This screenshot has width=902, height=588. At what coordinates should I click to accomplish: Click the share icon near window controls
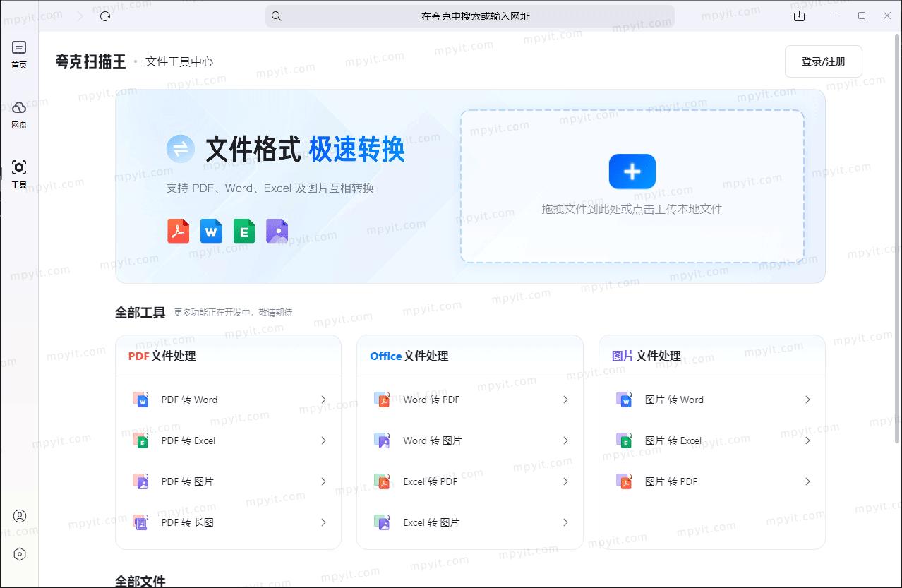click(799, 16)
